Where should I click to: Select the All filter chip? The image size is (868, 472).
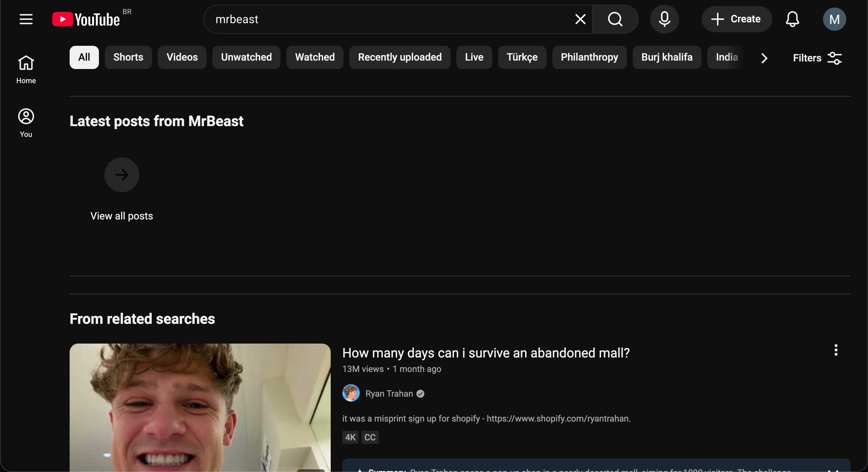click(84, 57)
